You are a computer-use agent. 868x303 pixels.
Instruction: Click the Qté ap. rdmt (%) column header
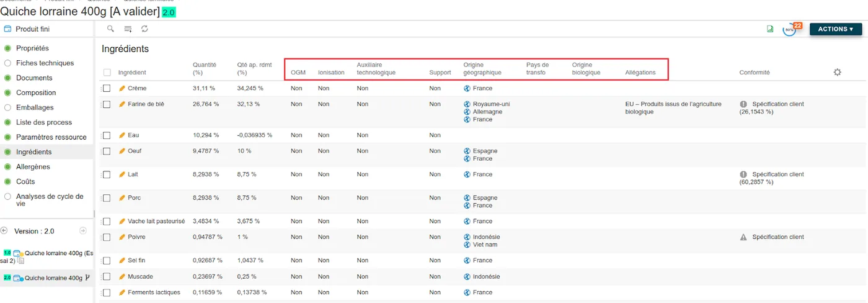(255, 68)
